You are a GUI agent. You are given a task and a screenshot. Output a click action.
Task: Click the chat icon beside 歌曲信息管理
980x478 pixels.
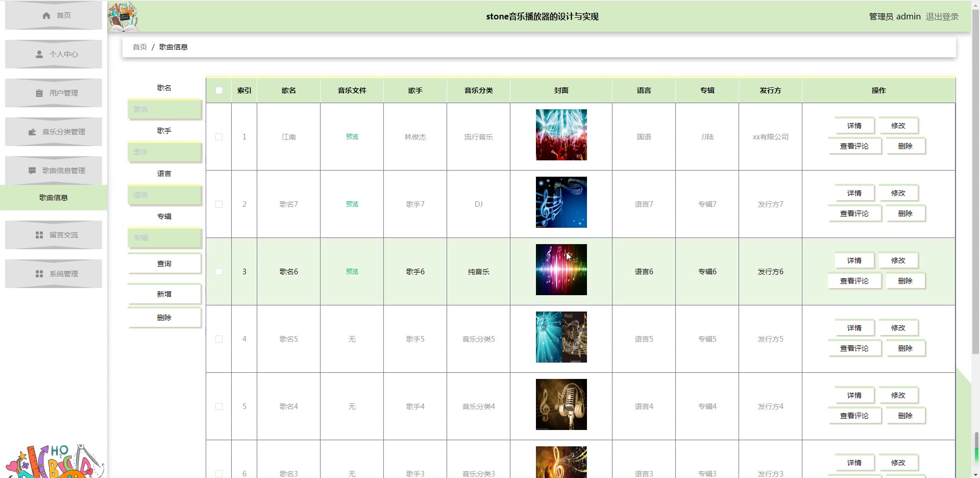pyautogui.click(x=32, y=171)
